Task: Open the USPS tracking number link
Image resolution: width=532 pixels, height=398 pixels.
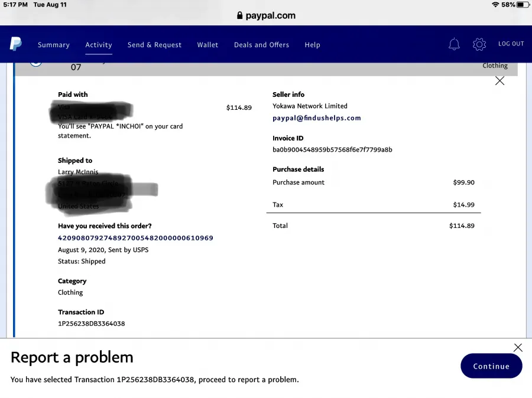Action: 135,238
